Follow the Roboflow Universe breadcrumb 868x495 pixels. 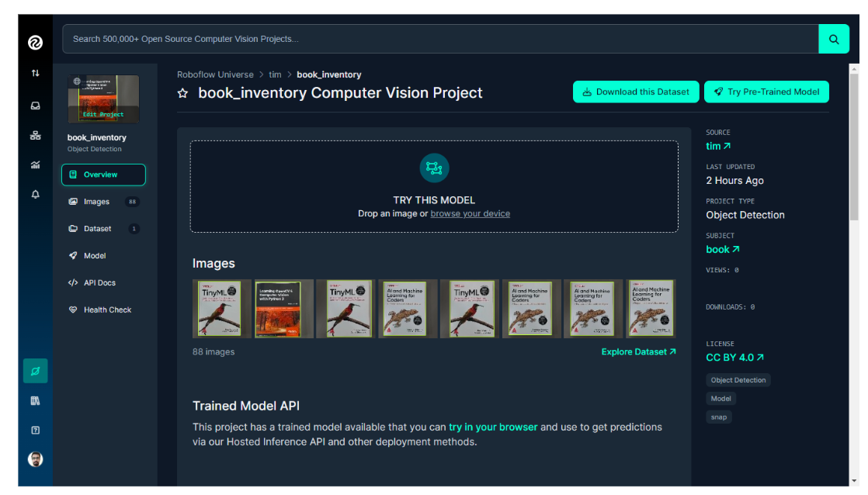[x=215, y=74]
